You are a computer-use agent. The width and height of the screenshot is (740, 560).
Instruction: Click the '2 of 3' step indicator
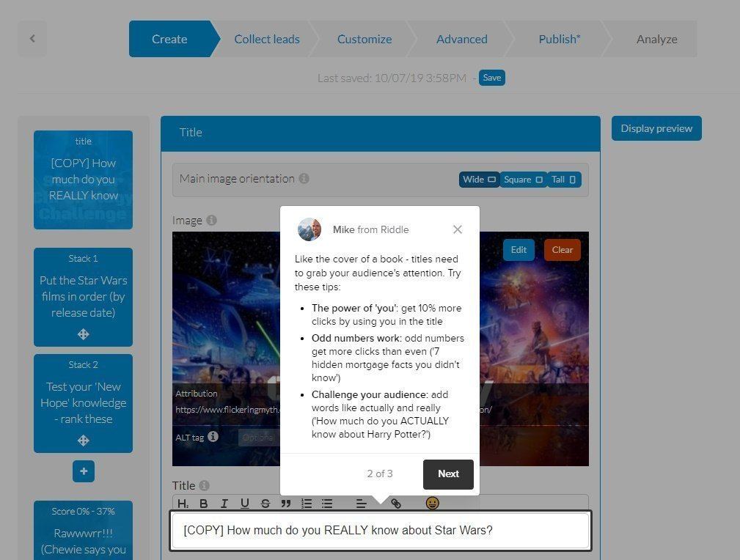pos(380,474)
